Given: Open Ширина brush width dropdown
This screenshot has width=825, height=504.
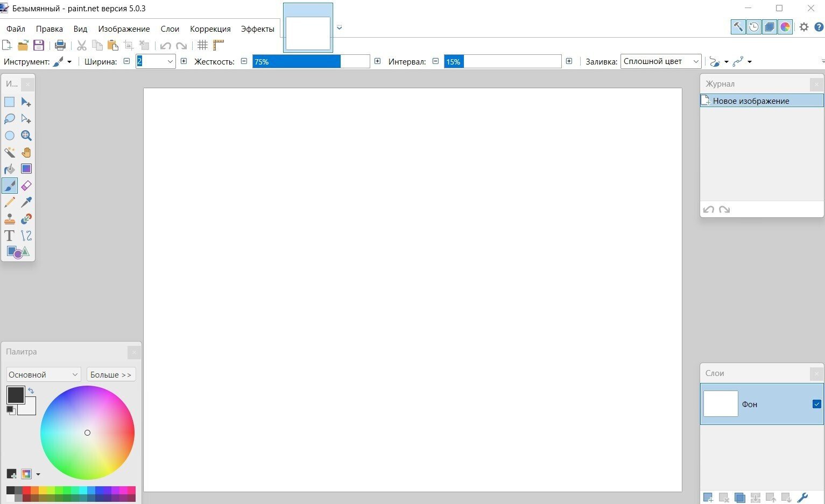Looking at the screenshot, I should 170,61.
